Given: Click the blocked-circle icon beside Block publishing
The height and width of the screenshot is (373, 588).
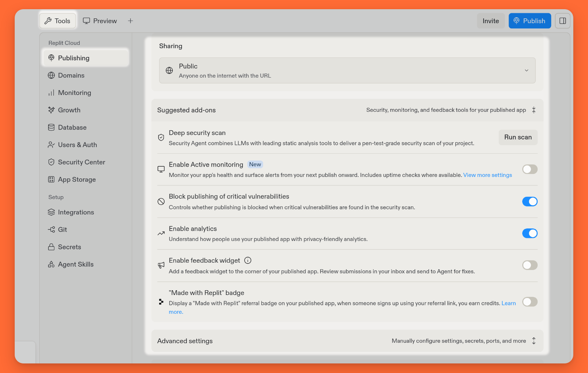Looking at the screenshot, I should click(161, 202).
